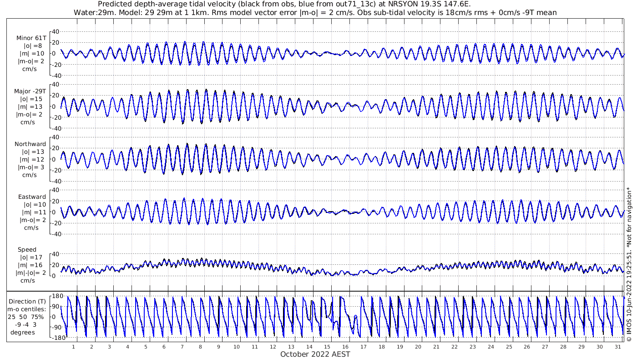Click the 'October 2022 AEST' axis title
This screenshot has width=637, height=364.
coord(315,354)
